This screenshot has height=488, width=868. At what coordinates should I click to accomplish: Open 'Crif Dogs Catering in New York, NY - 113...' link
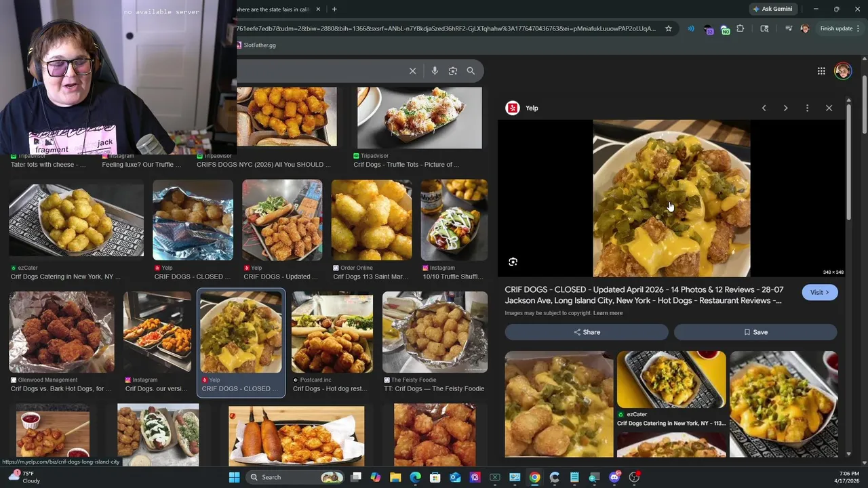[x=671, y=424]
